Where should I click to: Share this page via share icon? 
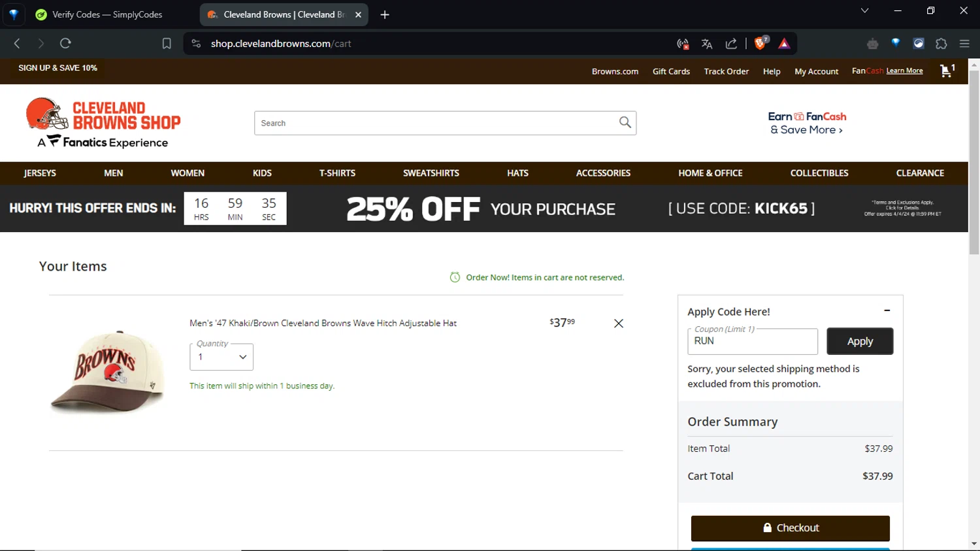pyautogui.click(x=731, y=44)
